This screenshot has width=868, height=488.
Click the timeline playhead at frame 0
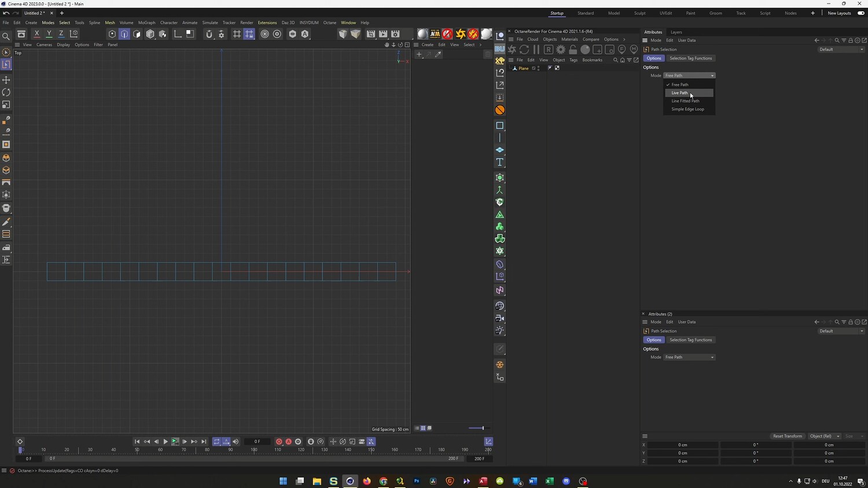(x=21, y=450)
